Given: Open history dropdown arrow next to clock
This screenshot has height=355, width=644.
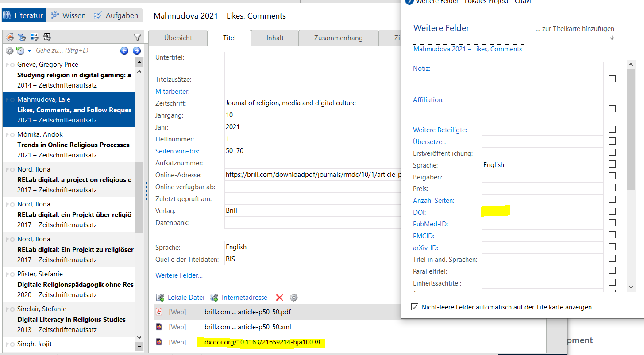Looking at the screenshot, I should 29,51.
